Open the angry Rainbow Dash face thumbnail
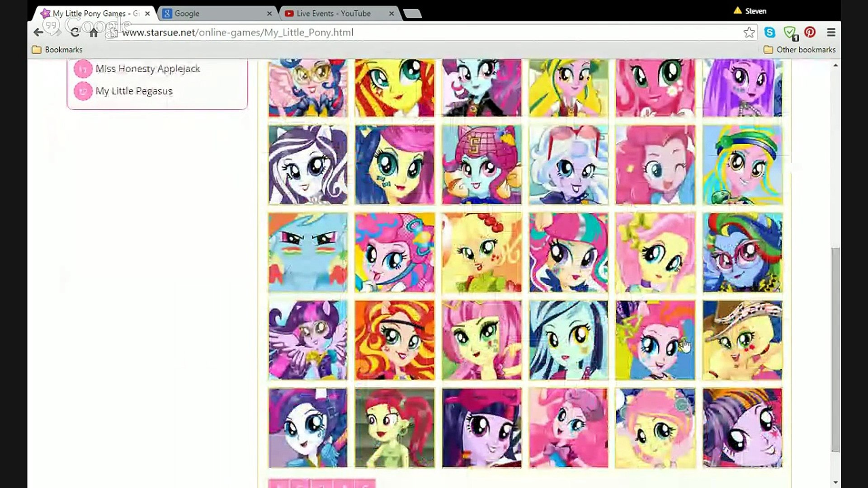Image resolution: width=868 pixels, height=488 pixels. [308, 253]
